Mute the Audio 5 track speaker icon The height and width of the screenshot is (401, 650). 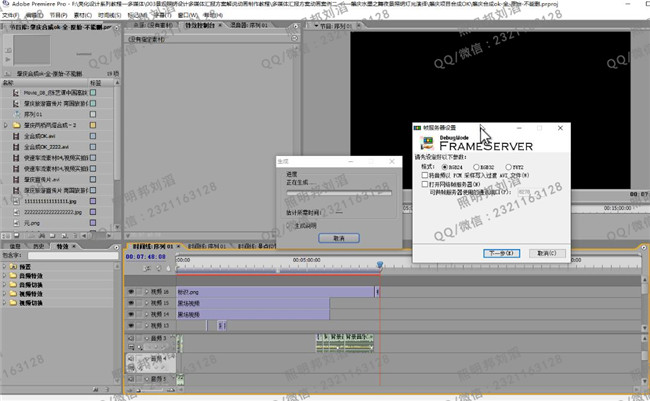pyautogui.click(x=131, y=379)
